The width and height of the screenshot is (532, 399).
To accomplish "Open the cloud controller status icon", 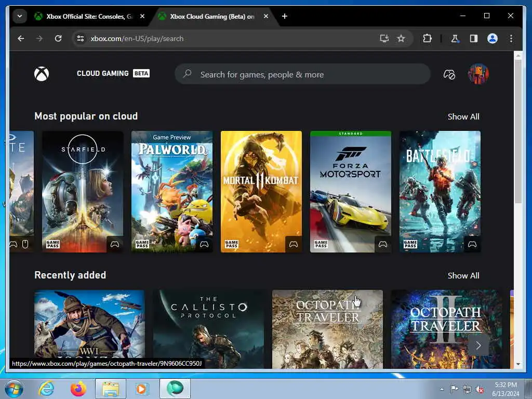I will click(449, 74).
